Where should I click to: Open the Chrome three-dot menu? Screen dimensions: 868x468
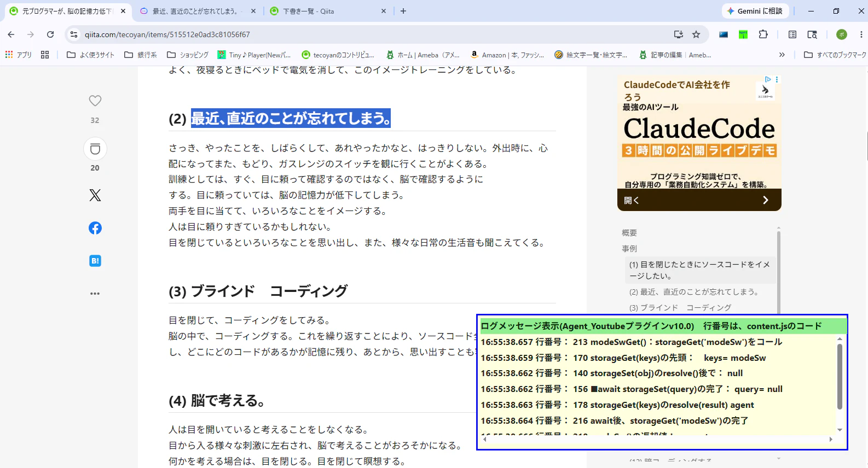pyautogui.click(x=861, y=34)
